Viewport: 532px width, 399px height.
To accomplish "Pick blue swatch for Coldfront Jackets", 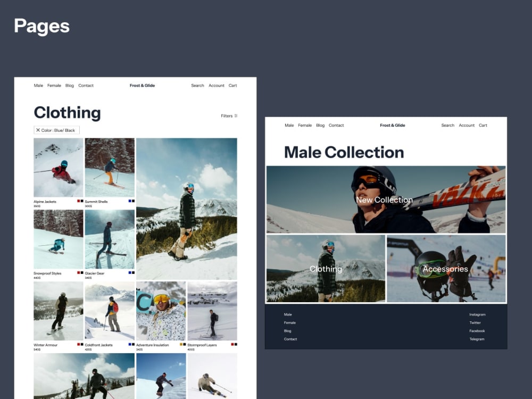I will click(130, 344).
